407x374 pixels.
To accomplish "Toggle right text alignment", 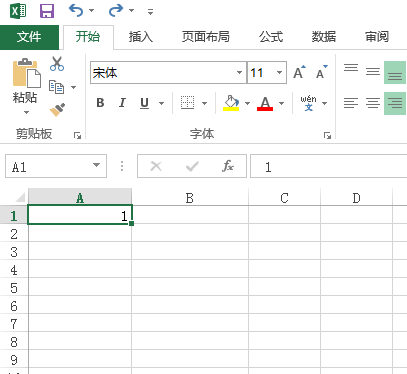I will [x=395, y=103].
